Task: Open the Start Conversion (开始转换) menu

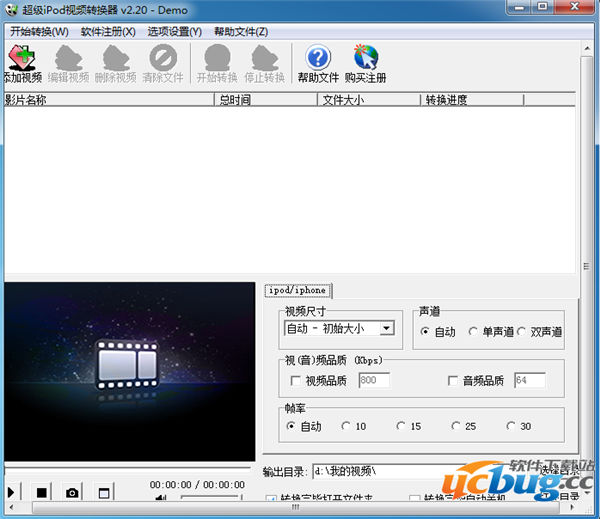Action: (39, 31)
